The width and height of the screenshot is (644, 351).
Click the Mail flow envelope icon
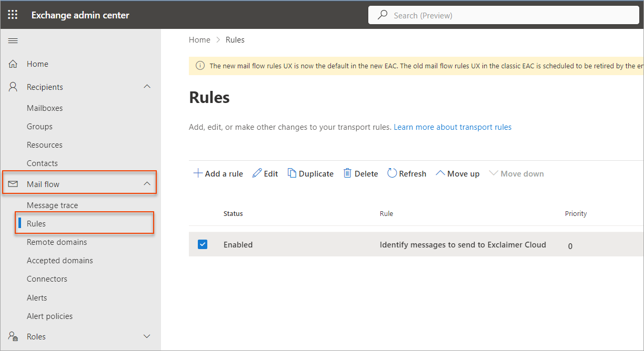pos(13,184)
